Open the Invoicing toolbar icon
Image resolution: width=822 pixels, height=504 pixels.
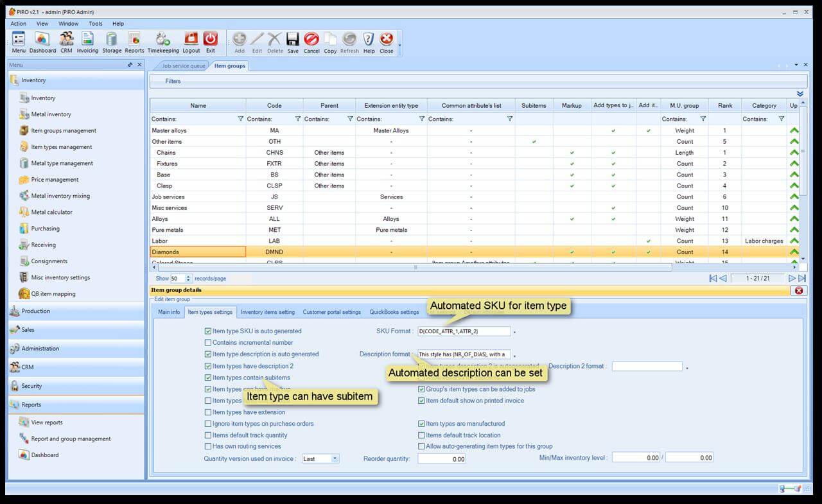pyautogui.click(x=87, y=42)
